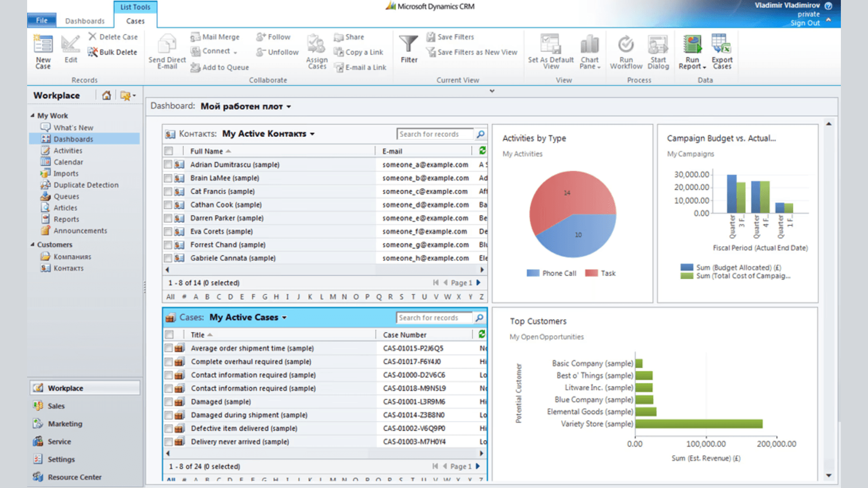Go to next page in the Контакты grid
This screenshot has height=488, width=868.
pos(478,282)
